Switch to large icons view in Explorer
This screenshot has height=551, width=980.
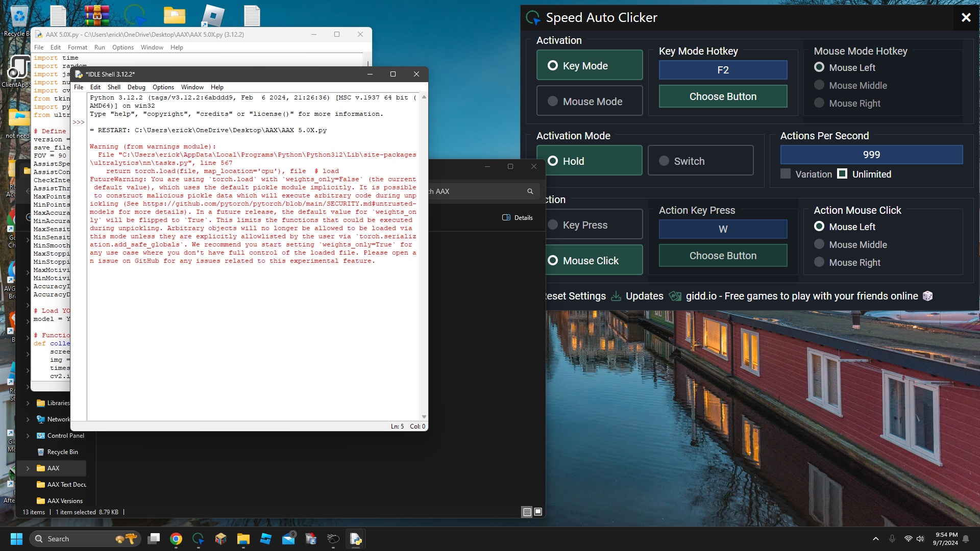point(538,512)
